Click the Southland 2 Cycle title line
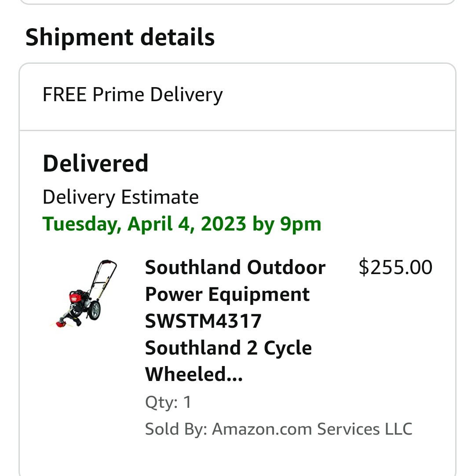The image size is (475, 476). pos(228,348)
